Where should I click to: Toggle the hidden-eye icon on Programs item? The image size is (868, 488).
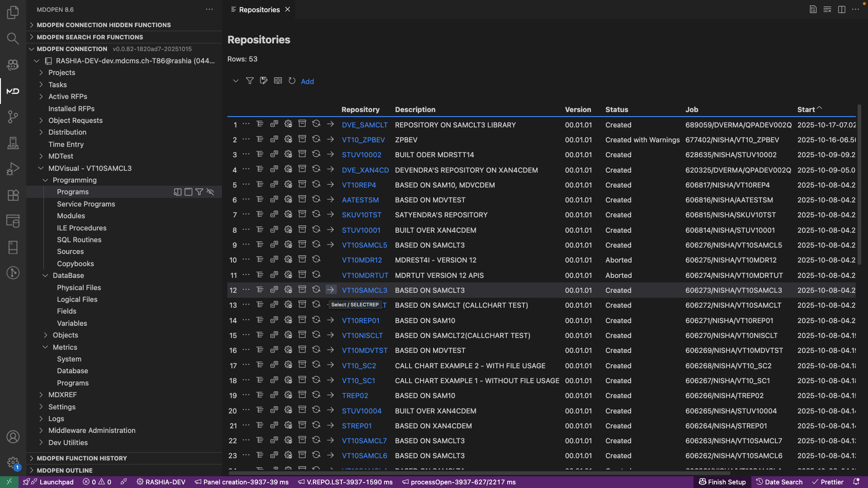click(x=210, y=192)
